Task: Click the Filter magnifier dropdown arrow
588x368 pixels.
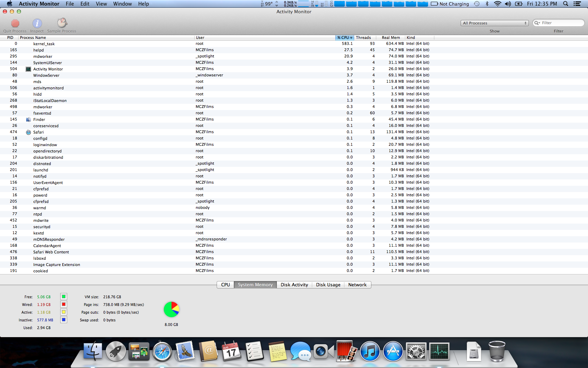Action: pos(537,23)
